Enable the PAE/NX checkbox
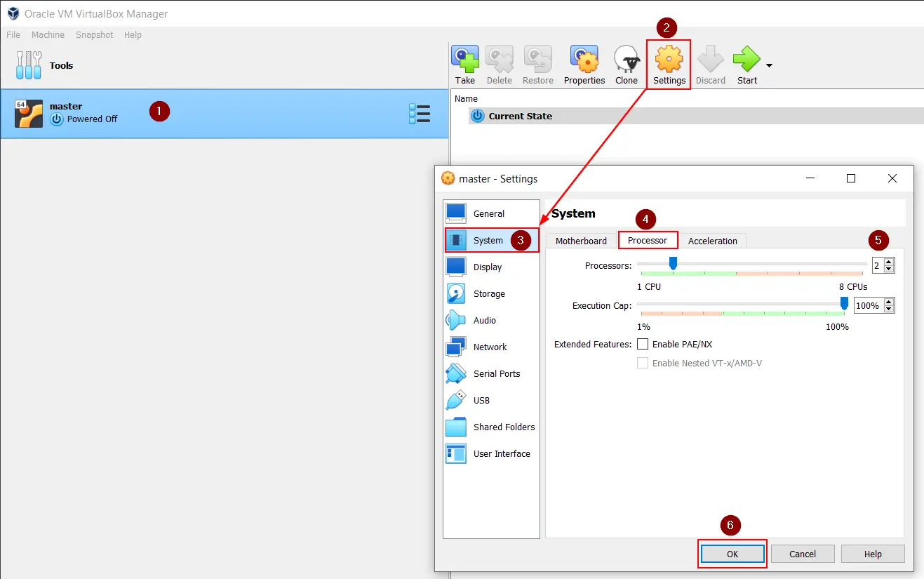Screen dimensions: 924x579 (x=643, y=345)
